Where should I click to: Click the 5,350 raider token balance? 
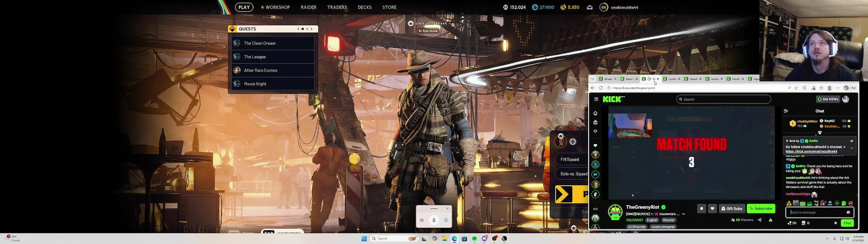[x=570, y=7]
